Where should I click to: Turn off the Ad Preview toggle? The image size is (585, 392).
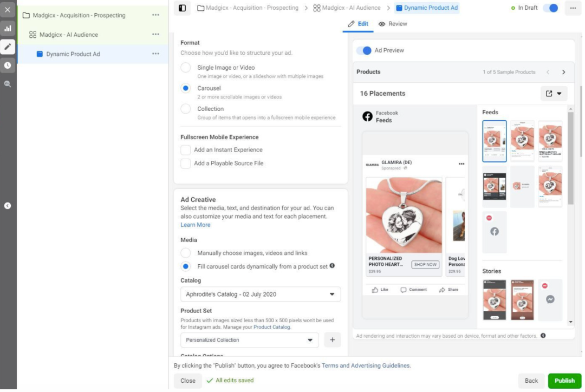point(364,50)
